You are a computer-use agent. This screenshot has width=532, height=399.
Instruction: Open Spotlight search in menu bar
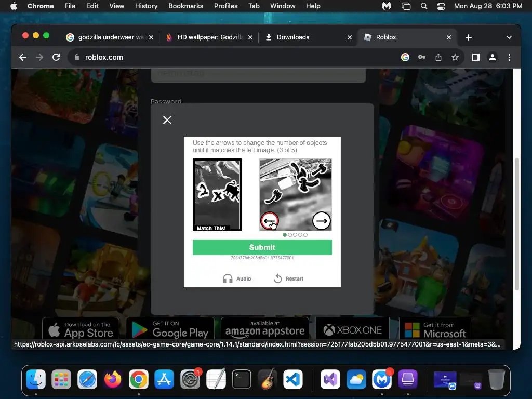(x=424, y=6)
